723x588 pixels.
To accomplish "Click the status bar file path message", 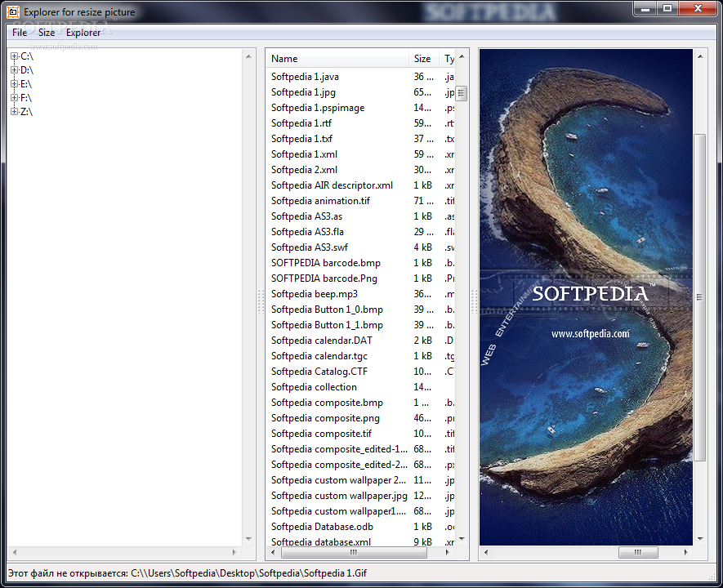I will click(x=188, y=573).
